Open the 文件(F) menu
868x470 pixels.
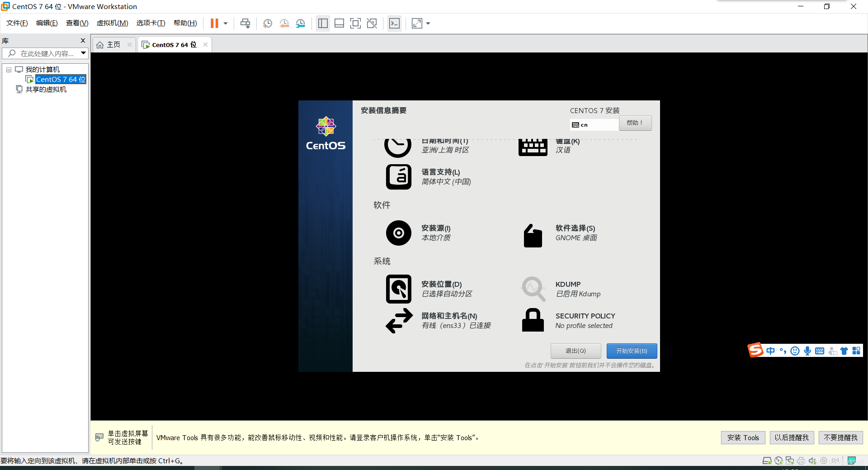click(17, 23)
